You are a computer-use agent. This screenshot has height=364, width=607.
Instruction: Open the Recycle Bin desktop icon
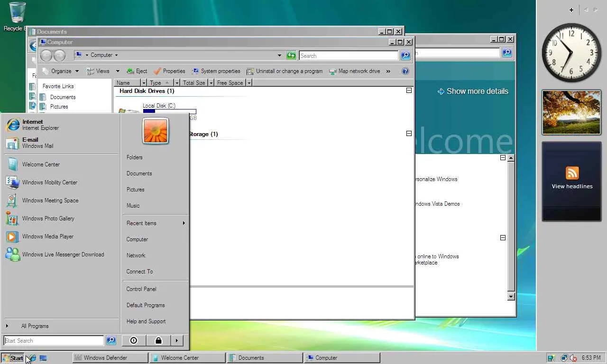pyautogui.click(x=17, y=17)
